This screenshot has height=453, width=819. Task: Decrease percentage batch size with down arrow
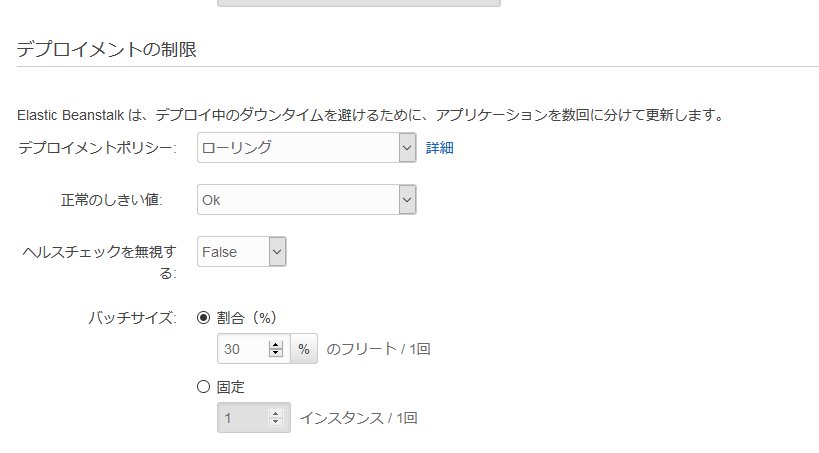coord(276,354)
